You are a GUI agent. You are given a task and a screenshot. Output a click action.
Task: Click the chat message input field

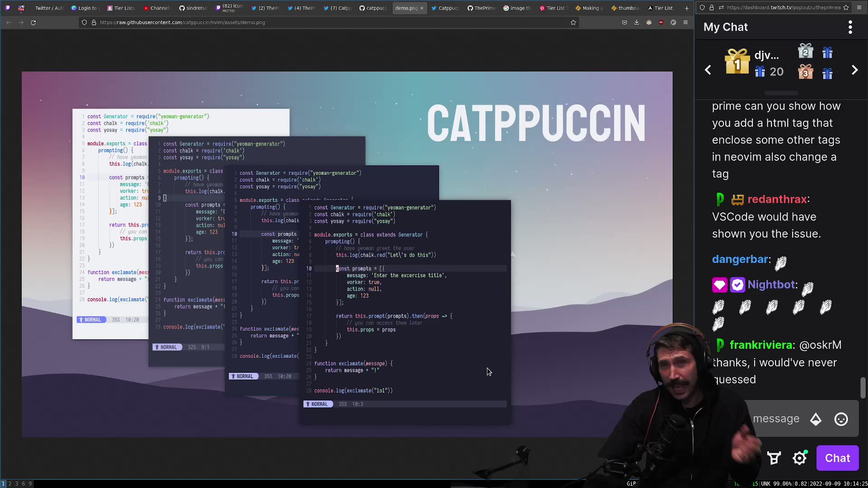(775, 419)
